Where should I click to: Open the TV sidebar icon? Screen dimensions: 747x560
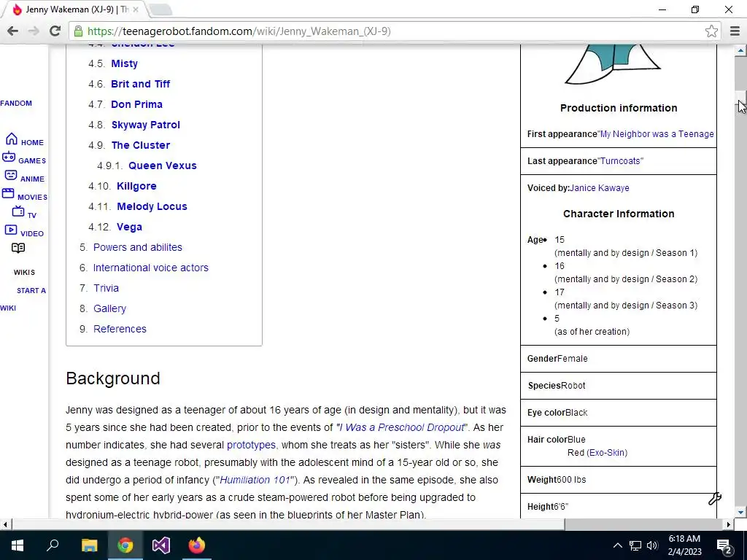18,211
